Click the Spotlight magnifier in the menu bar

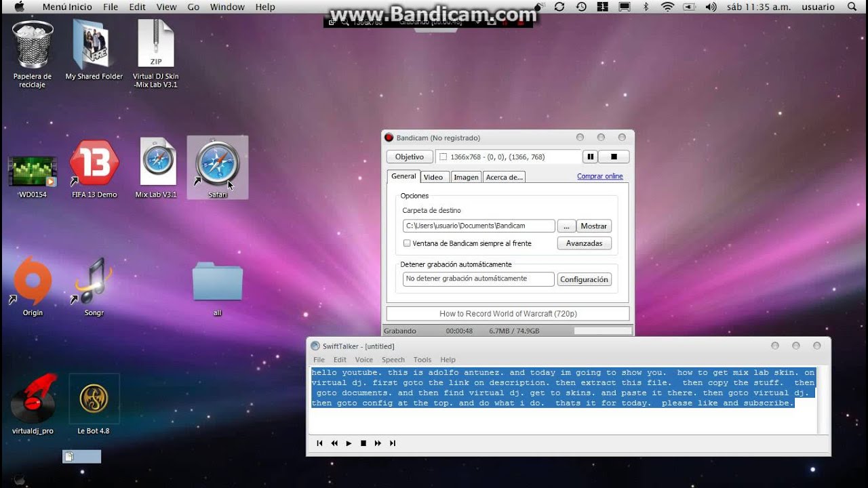(851, 7)
